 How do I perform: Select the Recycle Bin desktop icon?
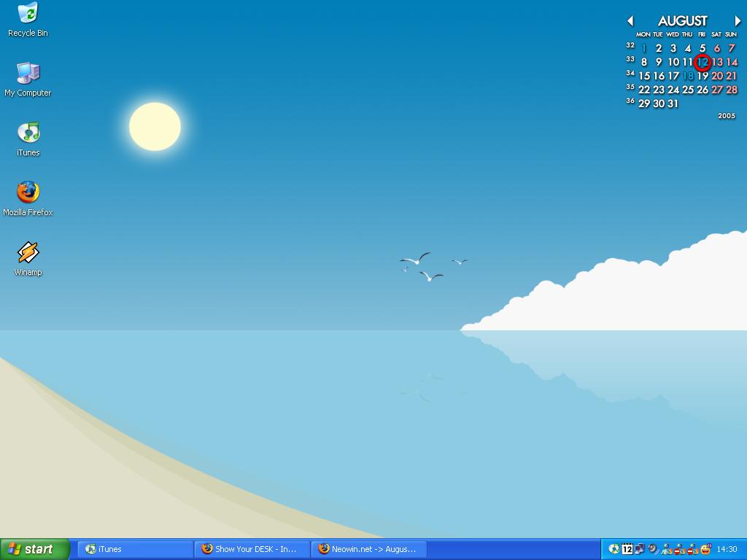28,20
